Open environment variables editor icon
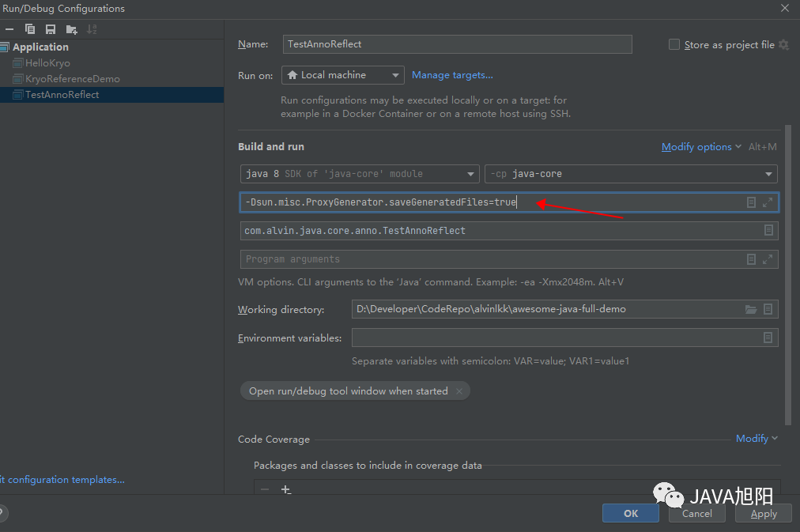This screenshot has width=800, height=532. (768, 338)
